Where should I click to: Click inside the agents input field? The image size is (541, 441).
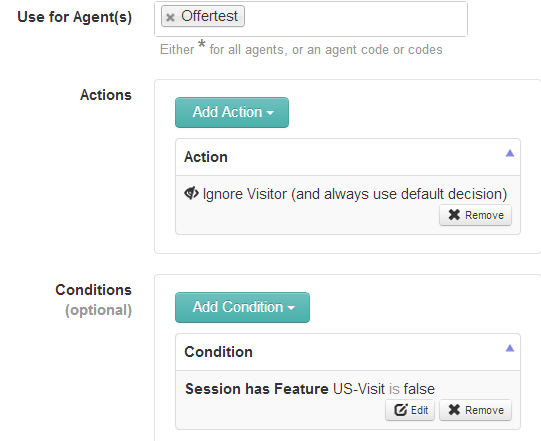(355, 19)
